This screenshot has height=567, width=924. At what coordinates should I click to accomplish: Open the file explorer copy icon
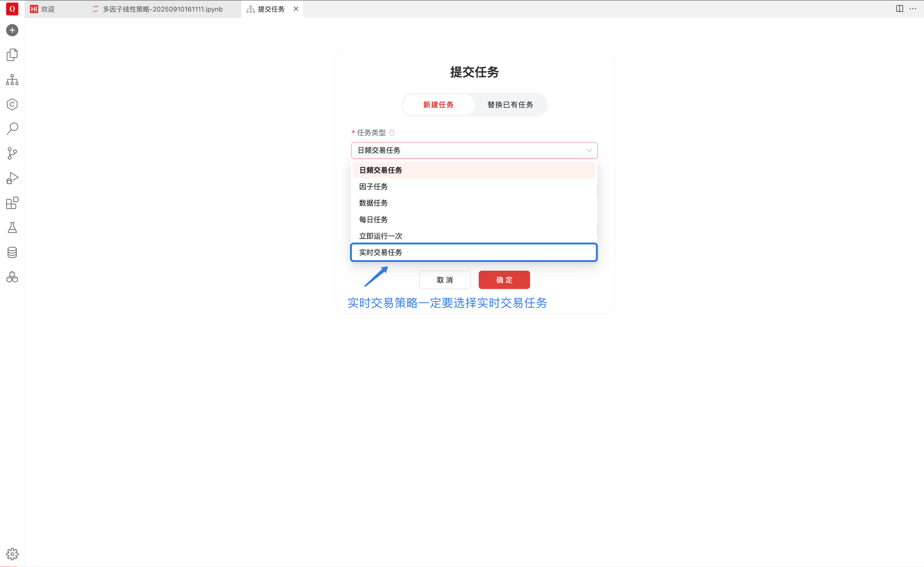point(12,55)
